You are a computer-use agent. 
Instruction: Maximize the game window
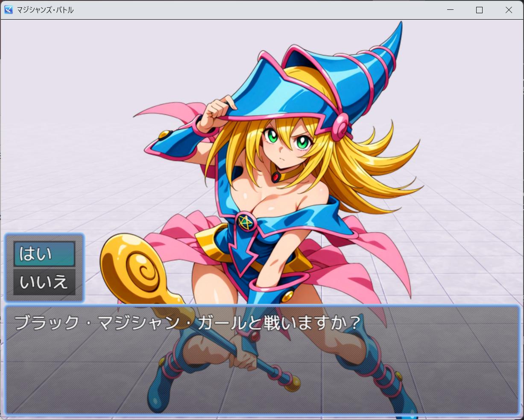479,10
